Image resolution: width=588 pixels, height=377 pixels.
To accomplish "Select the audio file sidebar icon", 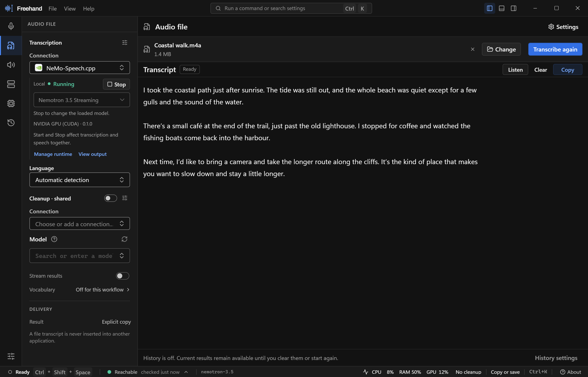I will pyautogui.click(x=11, y=46).
